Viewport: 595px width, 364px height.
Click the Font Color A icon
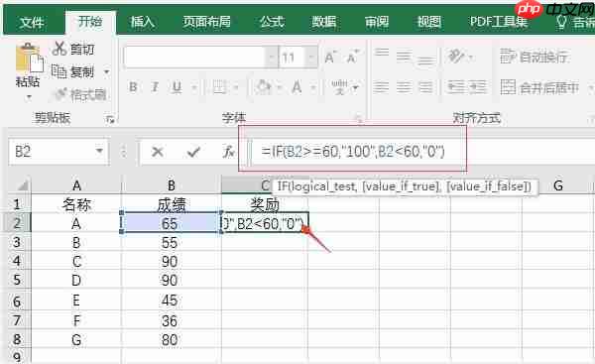point(297,87)
